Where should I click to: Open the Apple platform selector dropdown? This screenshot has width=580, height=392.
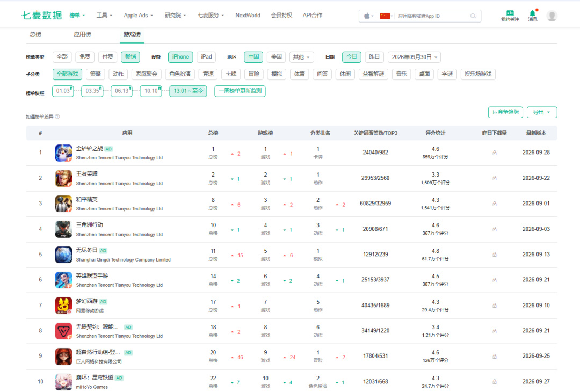point(368,16)
